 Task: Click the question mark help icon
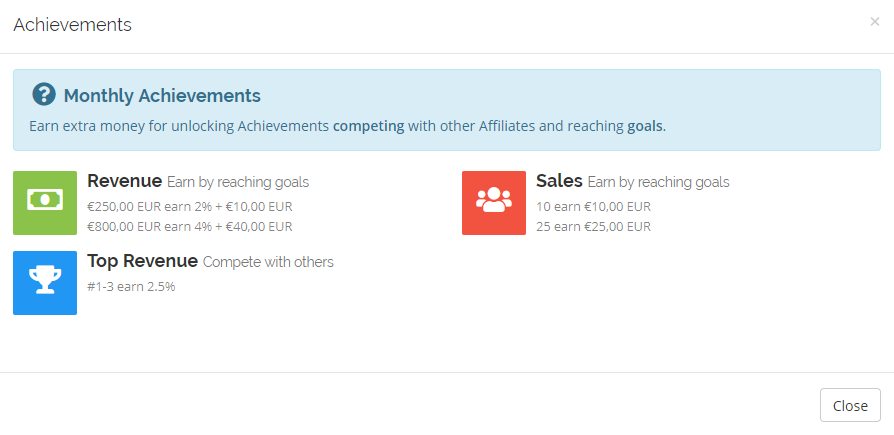click(44, 95)
